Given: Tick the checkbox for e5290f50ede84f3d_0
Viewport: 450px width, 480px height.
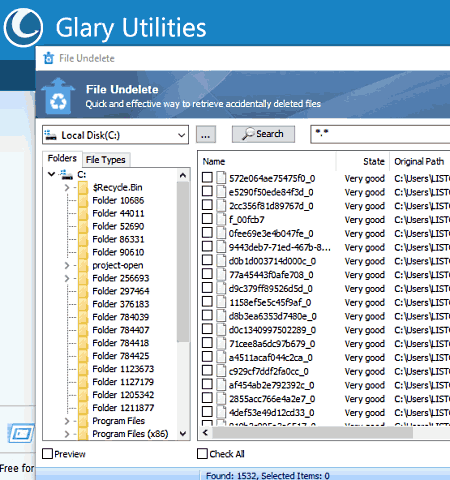Looking at the screenshot, I should tap(207, 191).
